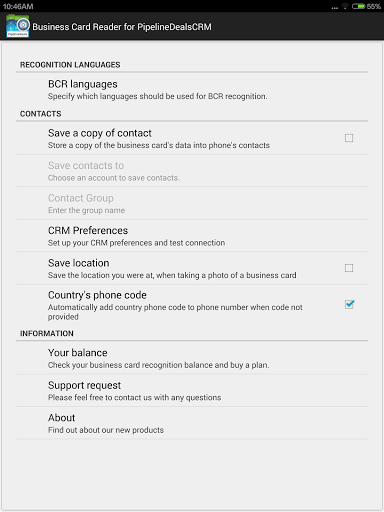The width and height of the screenshot is (384, 512).
Task: Tap the Wi-Fi status icon
Action: click(x=345, y=6)
